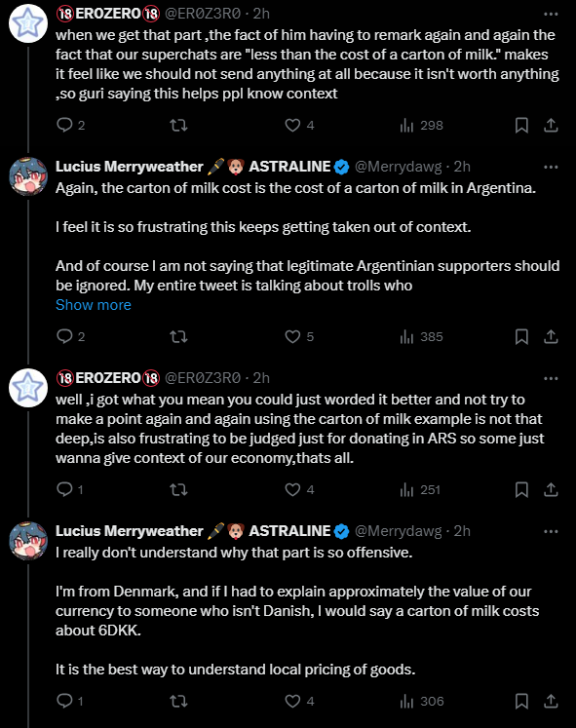Viewport: 576px width, 728px height.
Task: Retweet the tweet with 251 views
Action: click(x=178, y=490)
